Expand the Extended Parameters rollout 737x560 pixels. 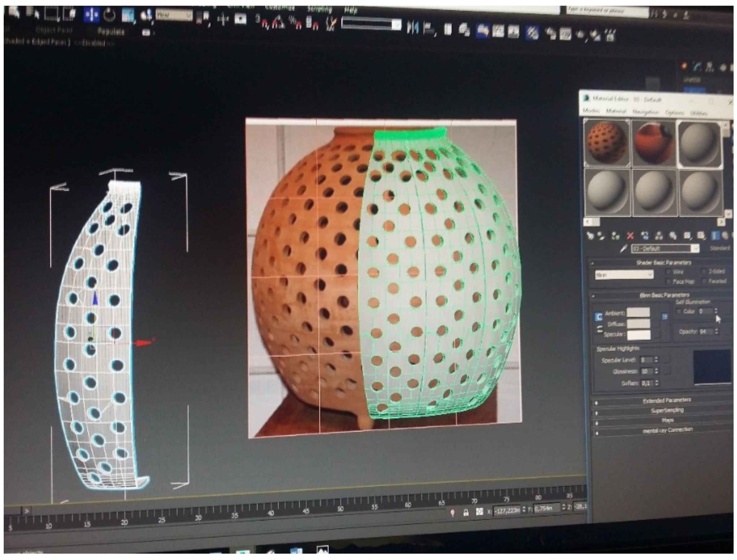pos(666,401)
